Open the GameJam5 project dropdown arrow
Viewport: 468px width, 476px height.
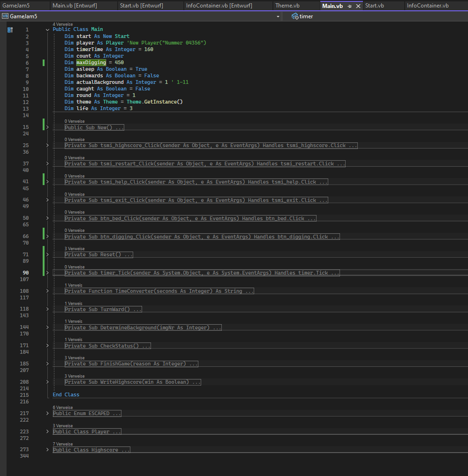point(278,16)
